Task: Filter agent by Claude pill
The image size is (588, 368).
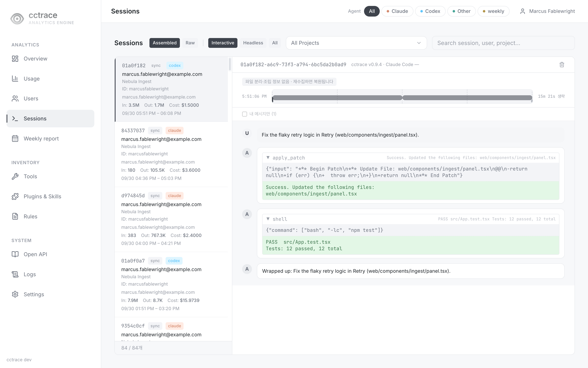Action: coord(397,11)
